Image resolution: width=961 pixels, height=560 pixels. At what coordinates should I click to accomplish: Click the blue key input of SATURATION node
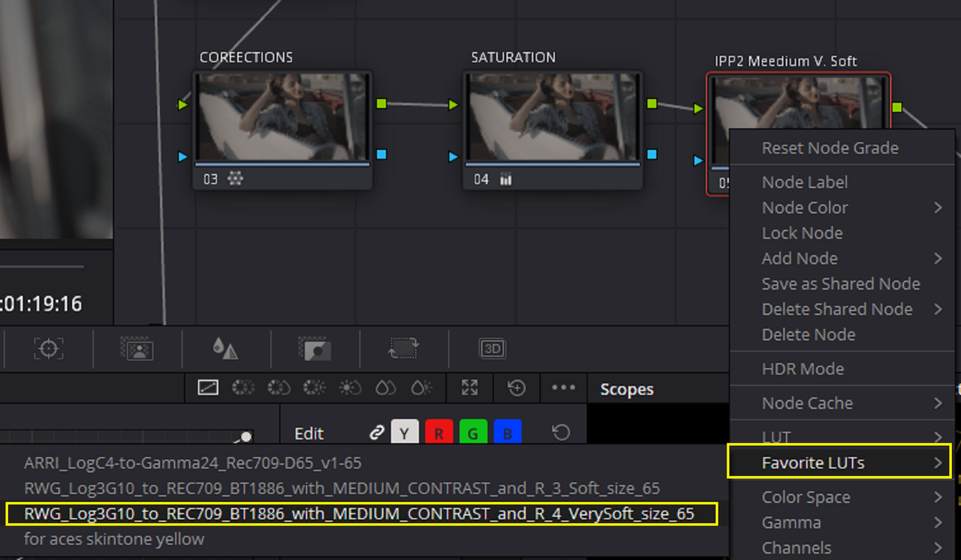tap(453, 157)
